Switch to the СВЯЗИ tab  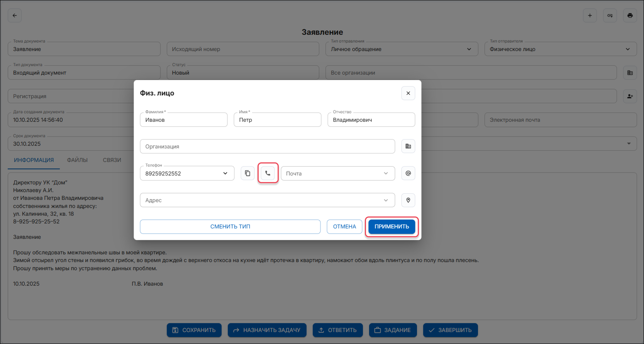(112, 160)
